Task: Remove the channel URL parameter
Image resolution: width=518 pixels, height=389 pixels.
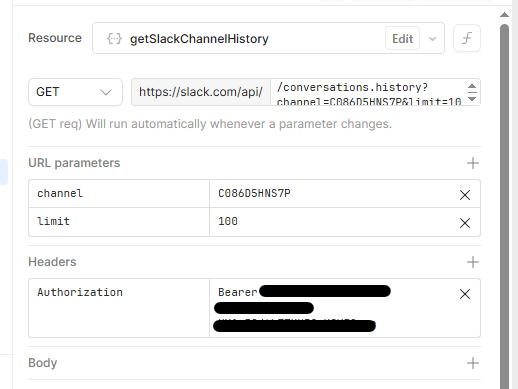Action: coord(465,195)
